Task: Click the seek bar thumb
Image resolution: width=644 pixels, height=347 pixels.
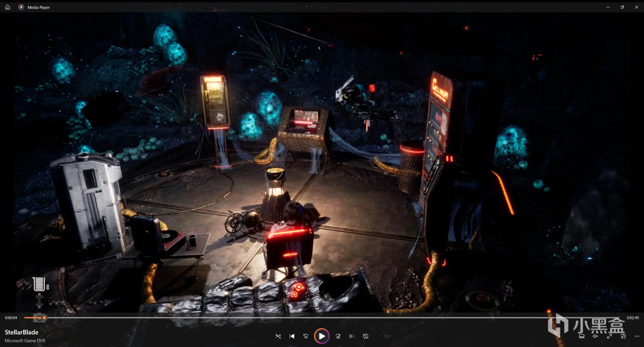Action: (44, 318)
